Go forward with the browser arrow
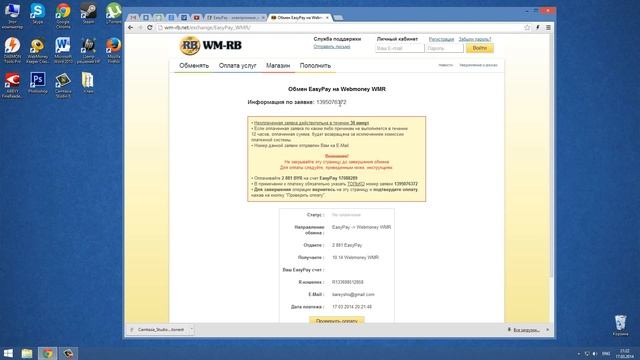The image size is (640, 360). click(x=140, y=27)
